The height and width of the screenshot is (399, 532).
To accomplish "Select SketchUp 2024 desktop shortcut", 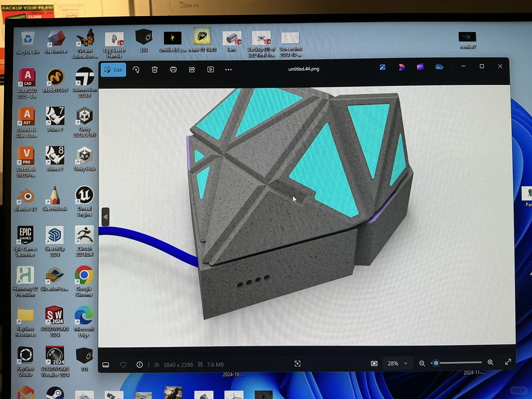I will click(x=55, y=241).
